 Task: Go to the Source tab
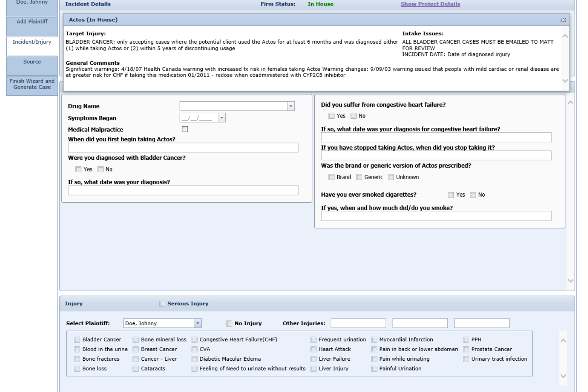point(32,66)
